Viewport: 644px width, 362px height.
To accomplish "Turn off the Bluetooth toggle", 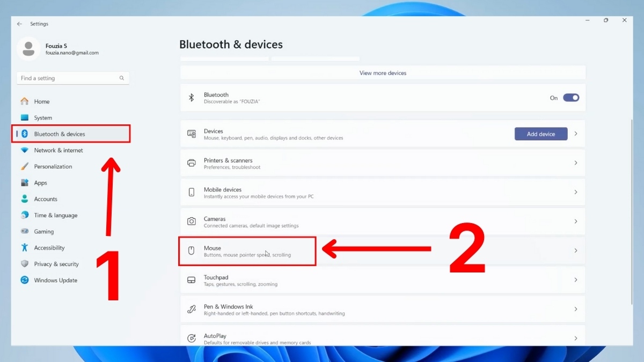I will (571, 98).
